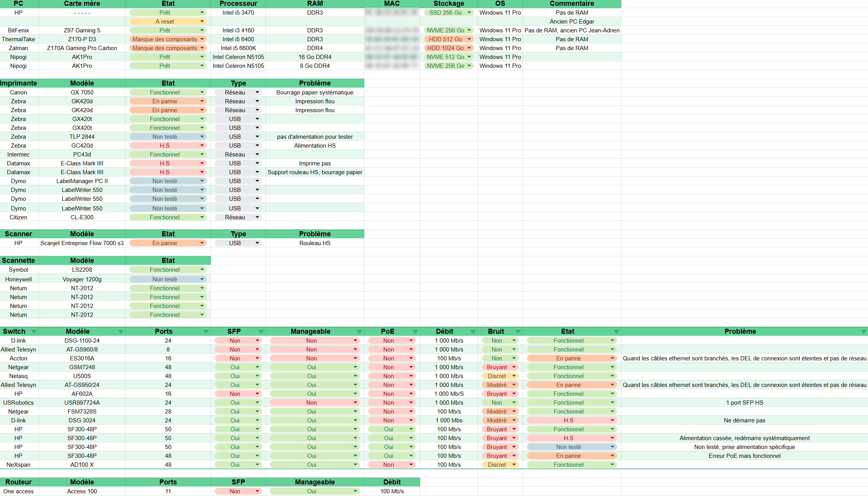Image resolution: width=868 pixels, height=496 pixels.
Task: Select the 'Voyager 1200g' cell
Action: (x=82, y=279)
